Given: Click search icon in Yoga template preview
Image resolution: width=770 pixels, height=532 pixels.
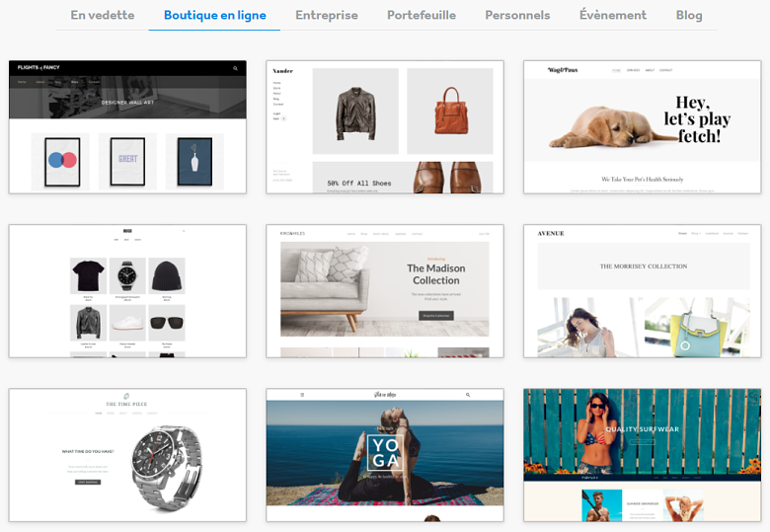Looking at the screenshot, I should pyautogui.click(x=468, y=395).
